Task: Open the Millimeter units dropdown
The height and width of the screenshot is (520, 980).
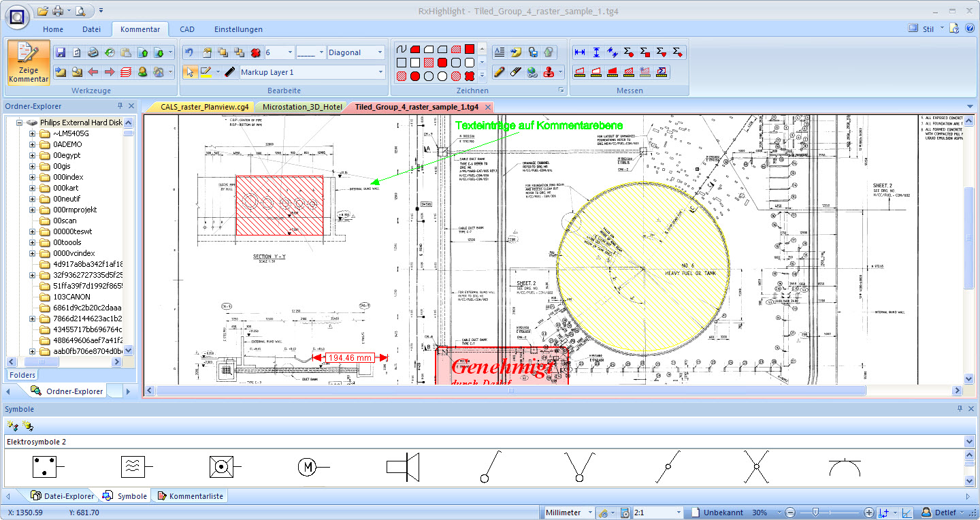Action: (x=587, y=513)
